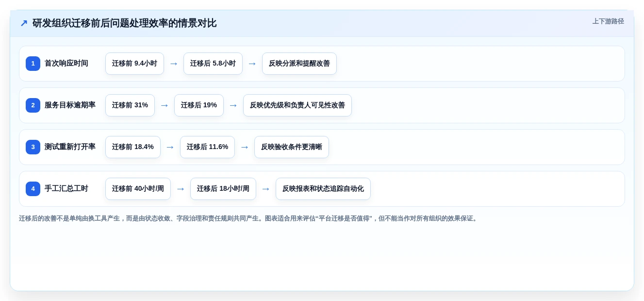The height and width of the screenshot is (301, 644).
Task: Click the 迁移前 18.4% box
Action: (133, 147)
